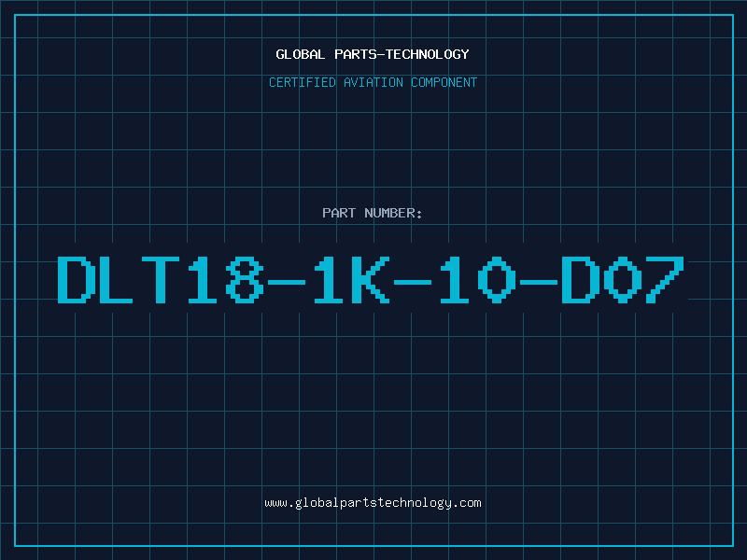Click the CERTIFIED AVIATION COMPONENT subtitle
This screenshot has width=747, height=560.
click(373, 82)
